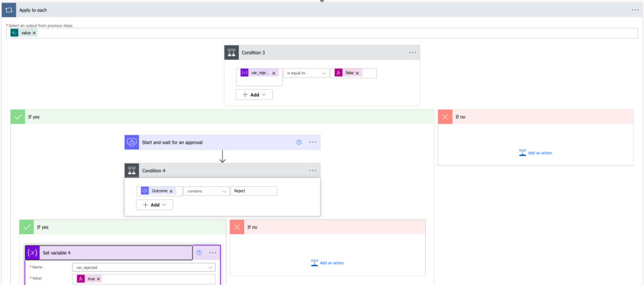Remove var_rejected token from Condition 3

point(274,73)
